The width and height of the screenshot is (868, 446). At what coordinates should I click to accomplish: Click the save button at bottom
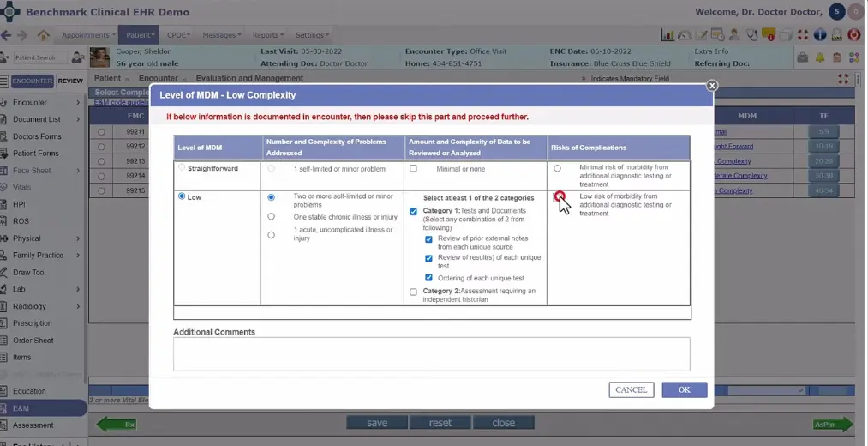[x=377, y=423]
